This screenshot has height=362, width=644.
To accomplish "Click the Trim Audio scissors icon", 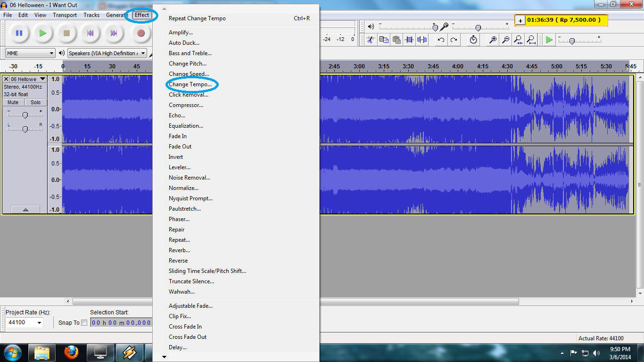I will tap(371, 40).
